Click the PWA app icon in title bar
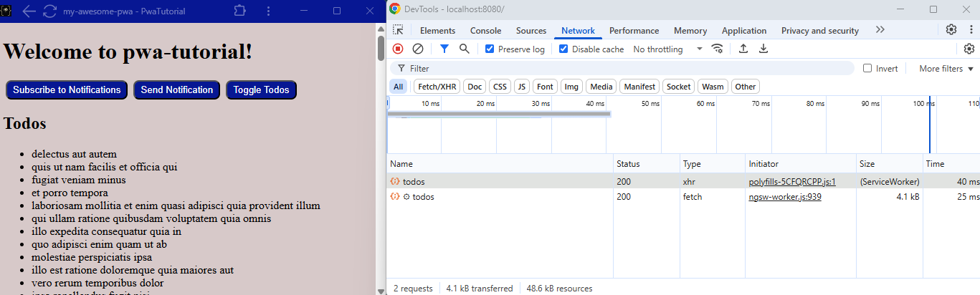Image resolution: width=980 pixels, height=295 pixels. point(6,11)
